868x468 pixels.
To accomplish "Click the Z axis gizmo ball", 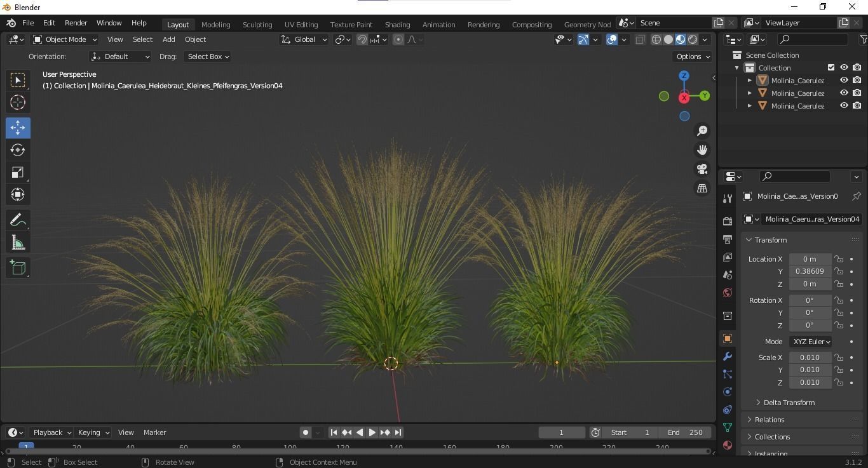I will (684, 76).
